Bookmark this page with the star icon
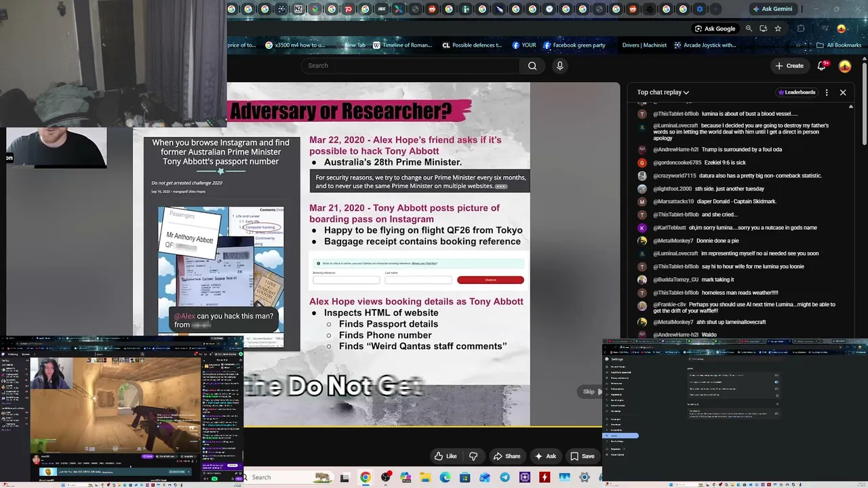This screenshot has height=488, width=868. pyautogui.click(x=778, y=28)
